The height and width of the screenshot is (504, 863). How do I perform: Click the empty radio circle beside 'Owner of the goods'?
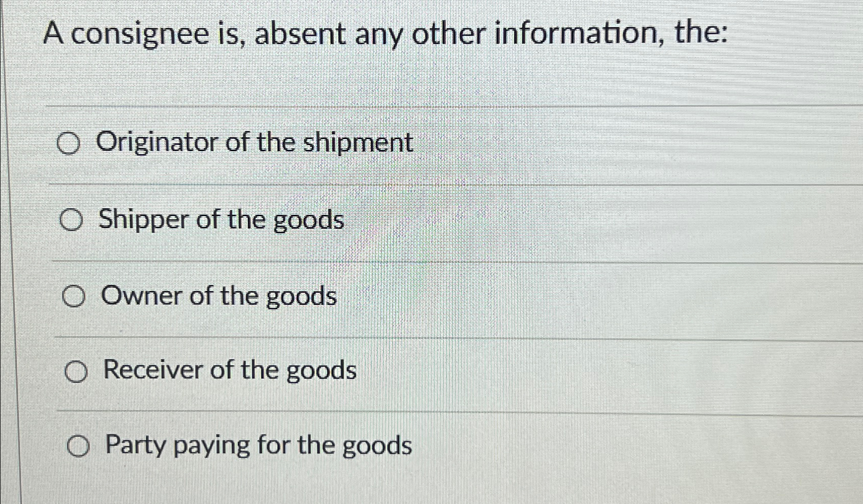75,297
